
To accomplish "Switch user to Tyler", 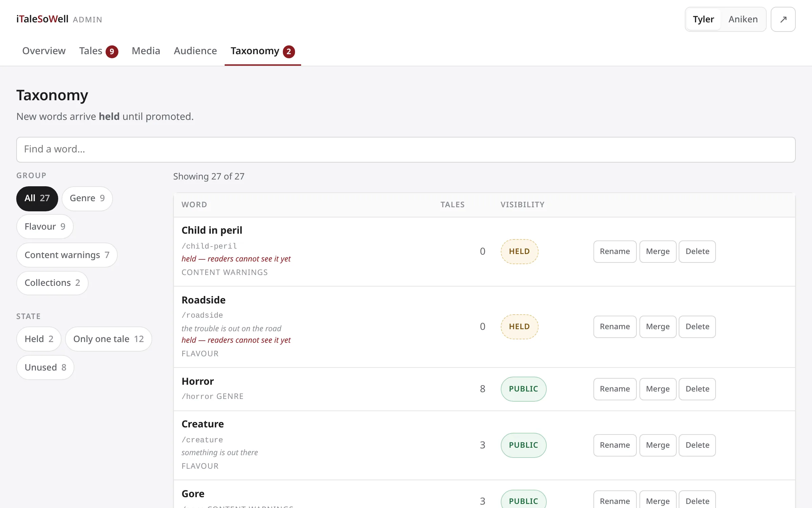I will [x=703, y=19].
